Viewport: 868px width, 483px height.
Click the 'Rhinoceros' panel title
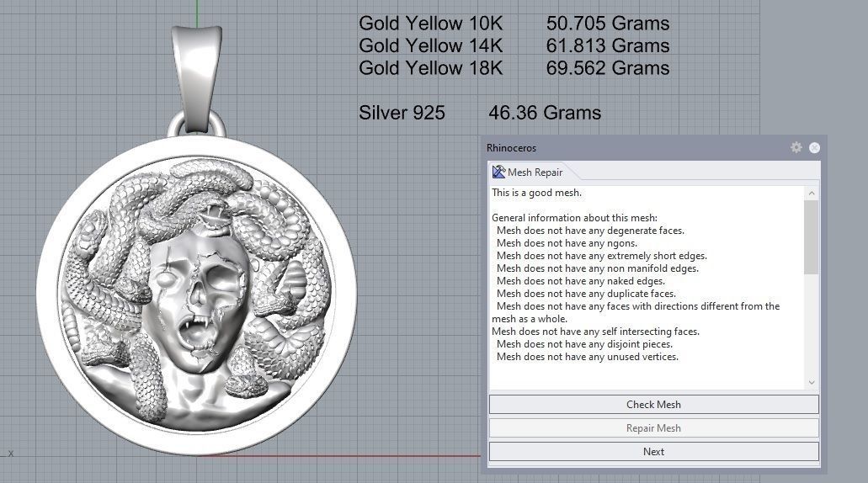pos(512,148)
